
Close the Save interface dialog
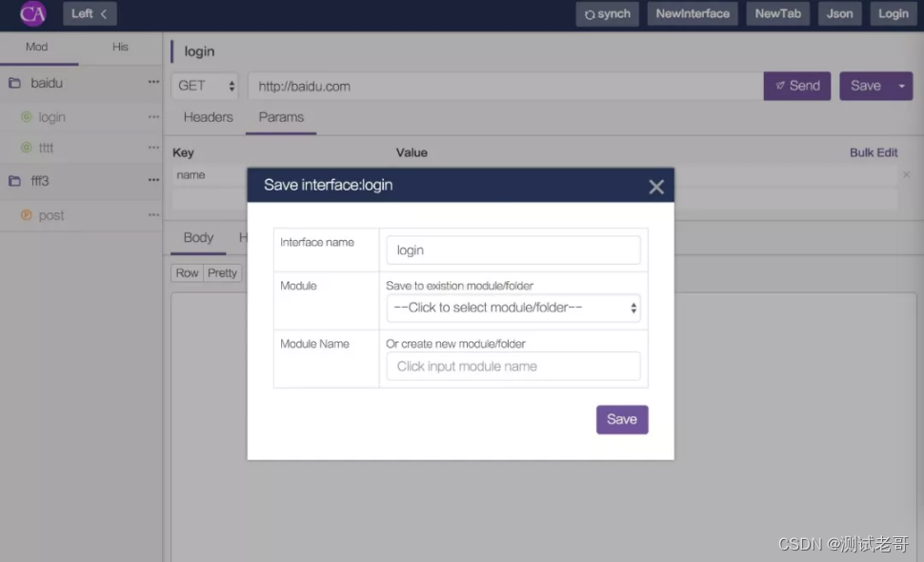pyautogui.click(x=656, y=187)
